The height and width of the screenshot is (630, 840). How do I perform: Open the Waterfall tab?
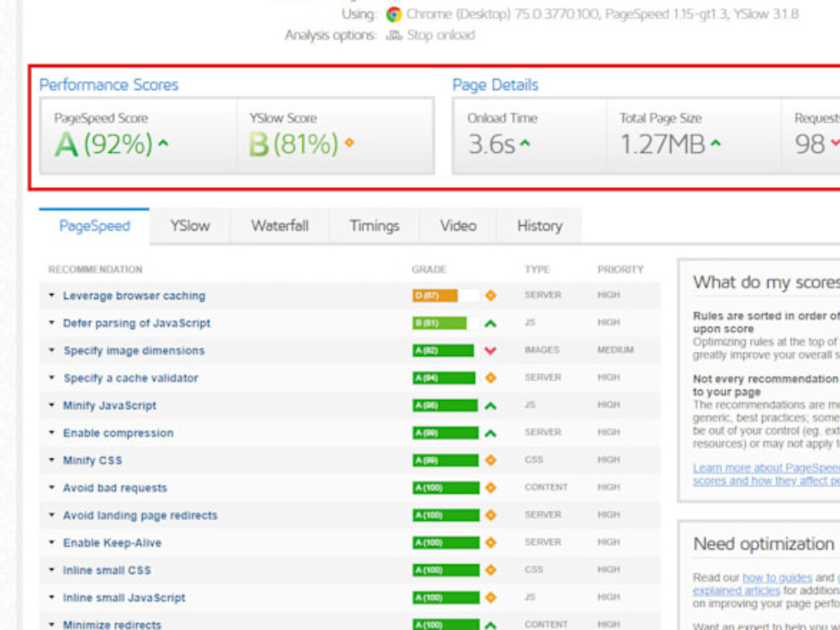pos(280,226)
